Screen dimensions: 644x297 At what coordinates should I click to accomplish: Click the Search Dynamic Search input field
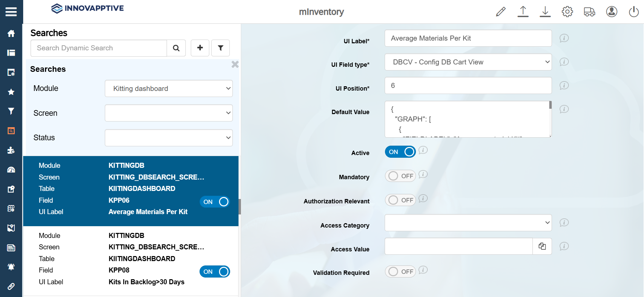click(99, 48)
